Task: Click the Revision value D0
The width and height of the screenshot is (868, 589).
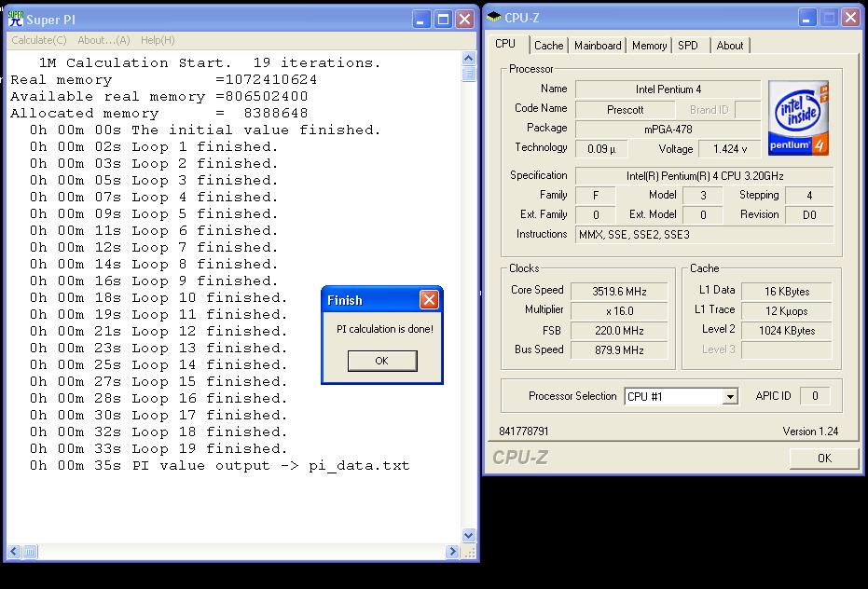Action: pos(809,214)
